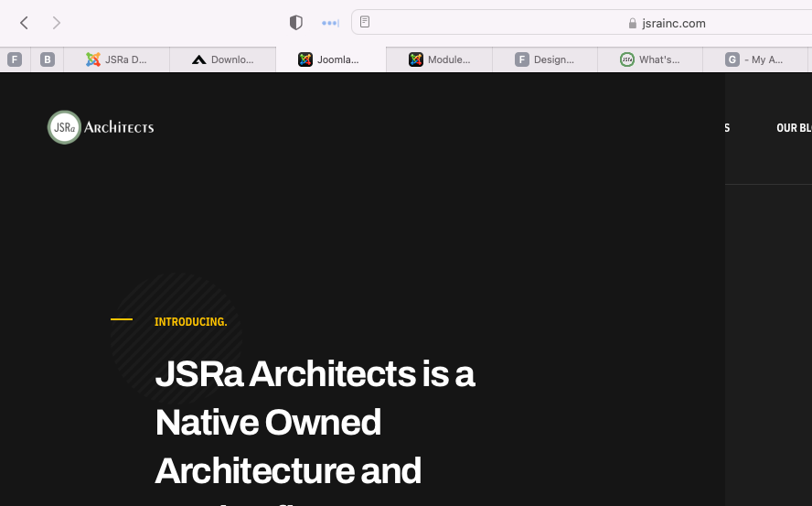812x506 pixels.
Task: Switch to the '- My A...' tab
Action: coord(755,59)
